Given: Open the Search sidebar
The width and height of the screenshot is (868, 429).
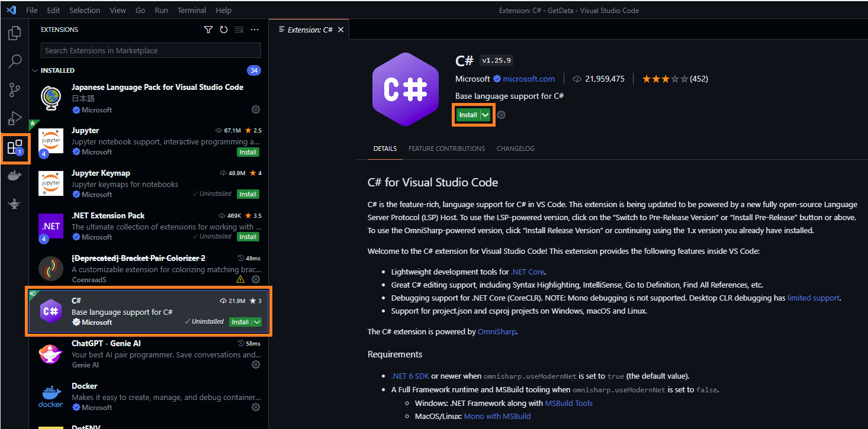Looking at the screenshot, I should tap(15, 62).
